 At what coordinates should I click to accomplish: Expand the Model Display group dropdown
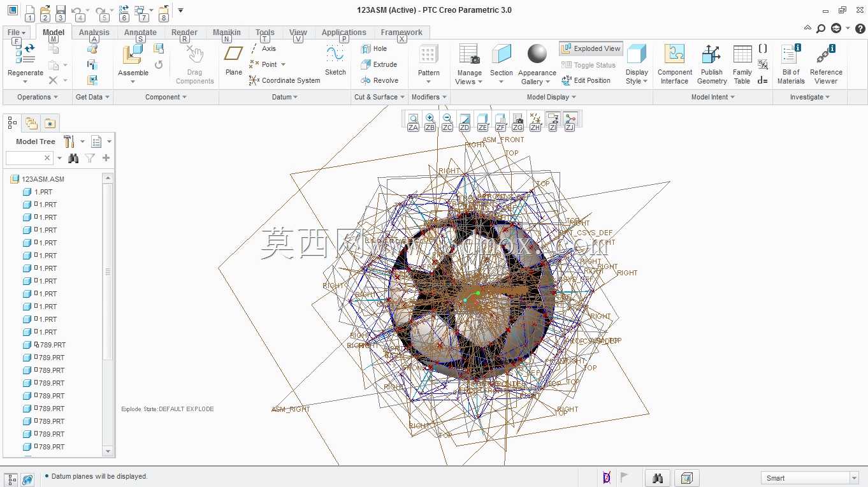coord(551,97)
